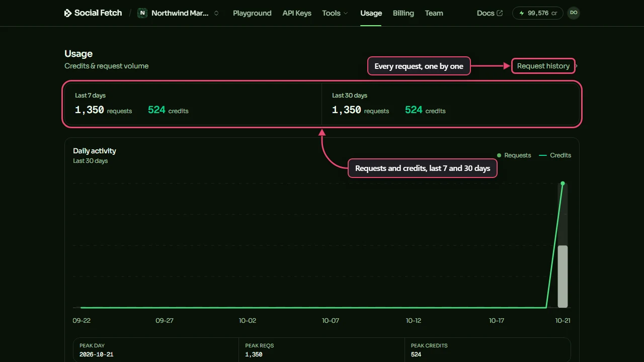Image resolution: width=644 pixels, height=362 pixels.
Task: Click the Usage page heading
Action: [x=78, y=54]
